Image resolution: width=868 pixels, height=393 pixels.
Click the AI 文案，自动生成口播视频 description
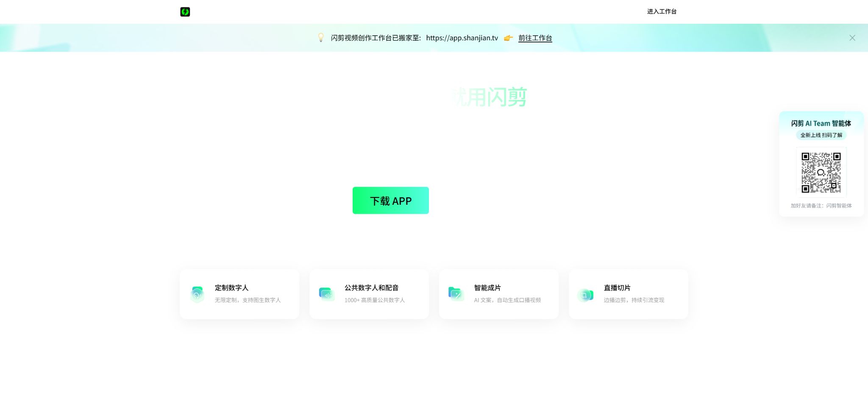pyautogui.click(x=507, y=300)
